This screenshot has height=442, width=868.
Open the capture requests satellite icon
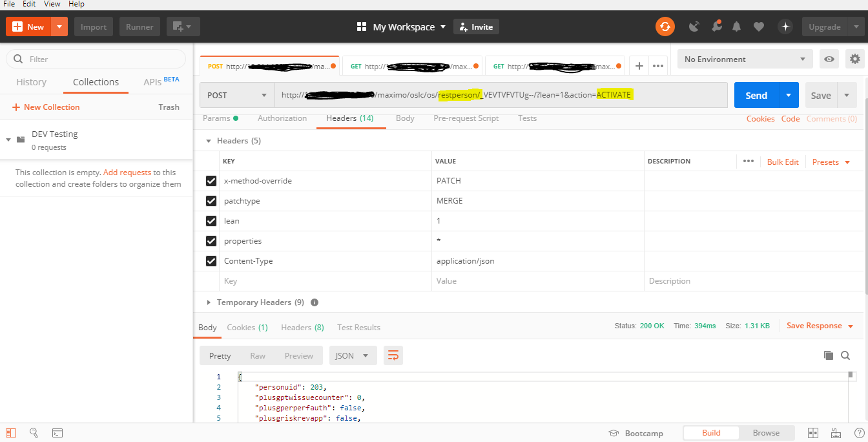pyautogui.click(x=694, y=26)
